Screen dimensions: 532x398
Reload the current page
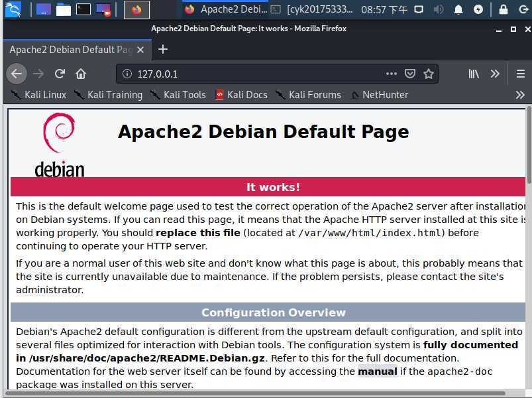(60, 74)
